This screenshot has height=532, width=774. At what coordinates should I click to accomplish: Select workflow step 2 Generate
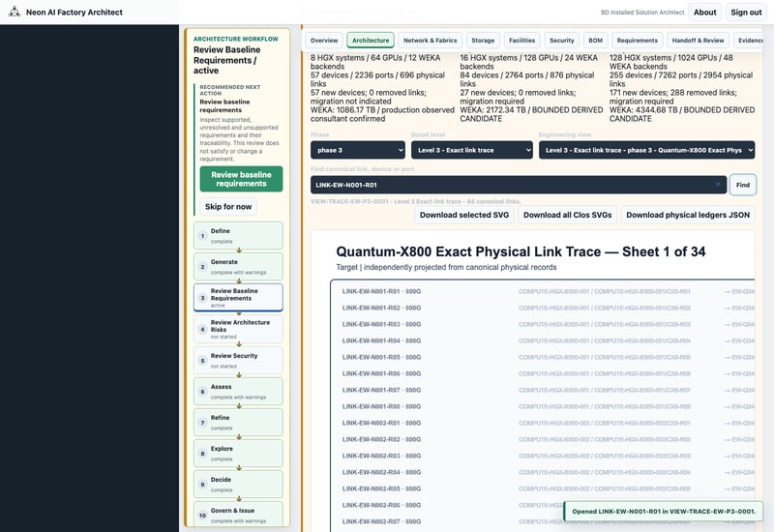point(238,267)
